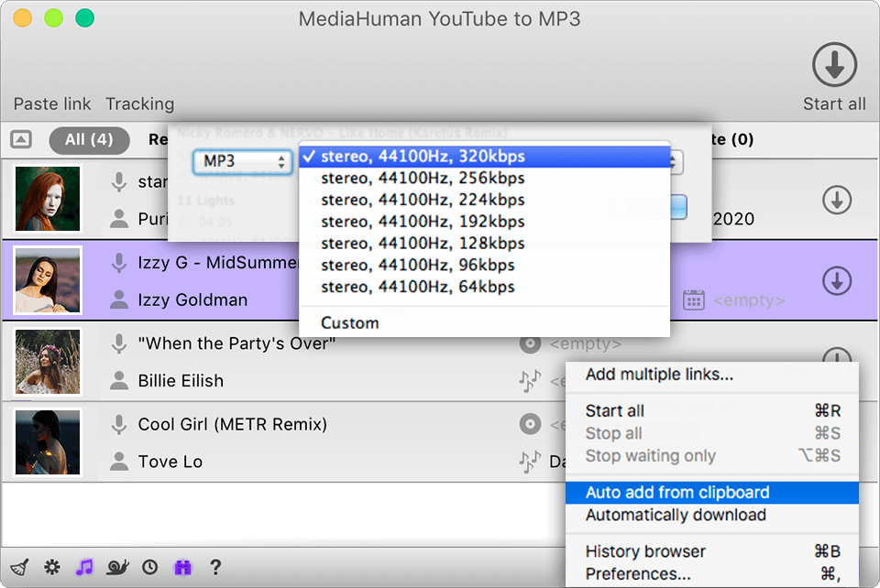Viewport: 880px width, 588px height.
Task: Open Help via the question mark icon
Action: click(215, 568)
